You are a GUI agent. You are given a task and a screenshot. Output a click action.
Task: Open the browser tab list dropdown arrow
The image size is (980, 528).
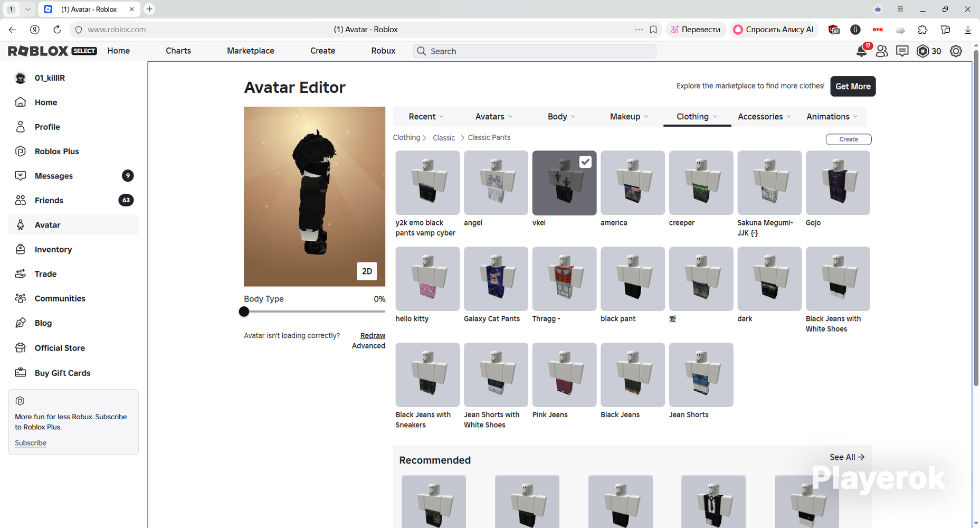pyautogui.click(x=28, y=9)
